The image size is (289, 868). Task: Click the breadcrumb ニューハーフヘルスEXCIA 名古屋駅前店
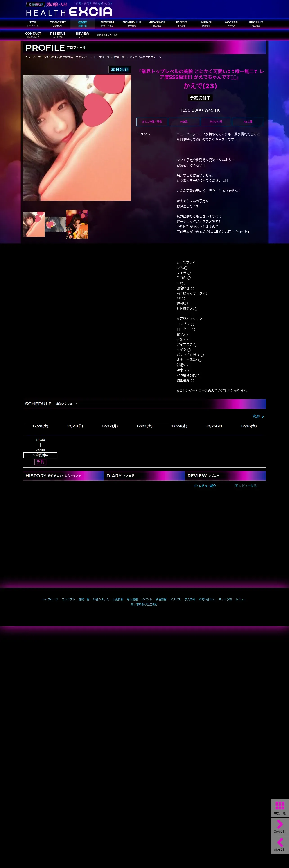[56, 57]
